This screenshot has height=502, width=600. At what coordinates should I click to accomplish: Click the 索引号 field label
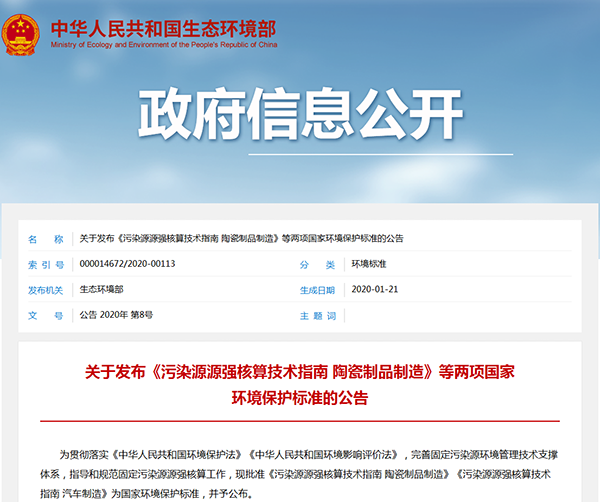[x=46, y=264]
